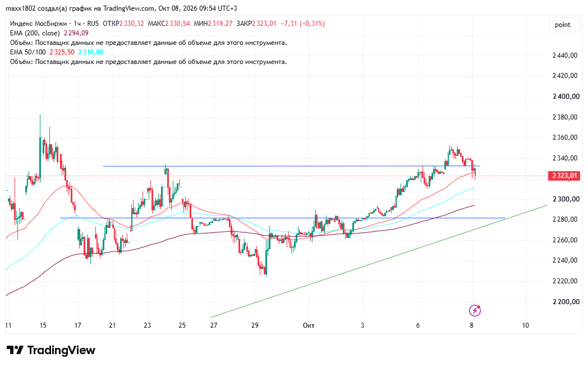588x367 pixels.
Task: Click the chart header maxx1802 создал(а) график
Action: (121, 8)
